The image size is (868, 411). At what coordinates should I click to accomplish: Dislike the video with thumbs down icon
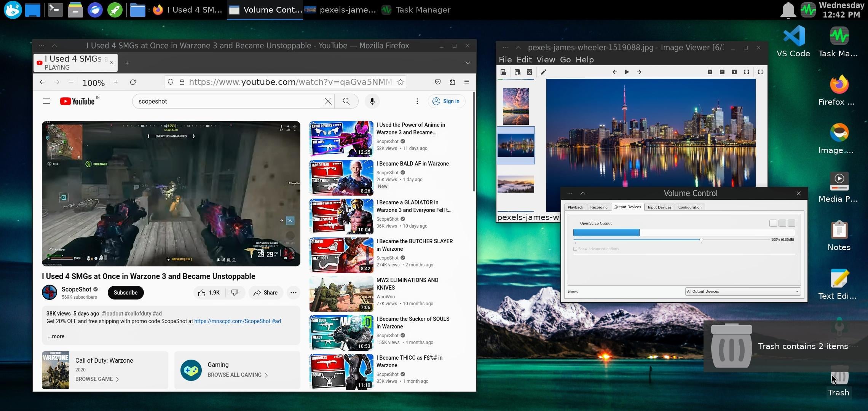pyautogui.click(x=235, y=293)
